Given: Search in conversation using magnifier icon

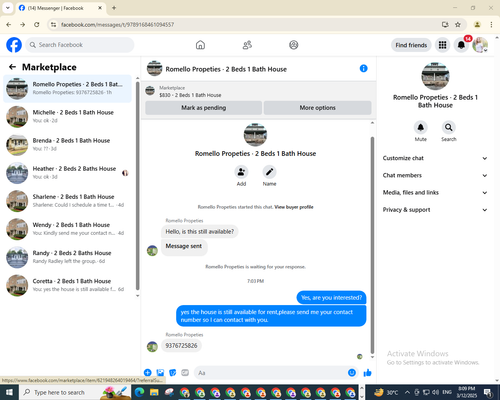Looking at the screenshot, I should (x=449, y=127).
